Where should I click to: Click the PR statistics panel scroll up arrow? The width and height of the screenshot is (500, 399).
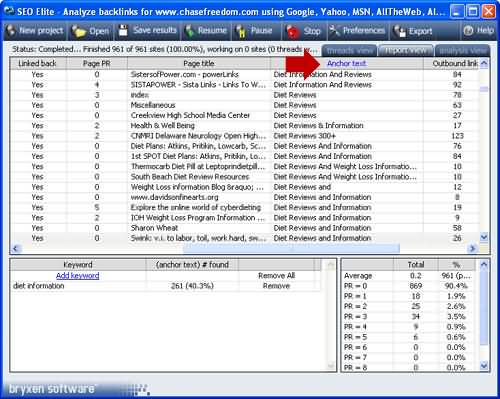click(484, 265)
